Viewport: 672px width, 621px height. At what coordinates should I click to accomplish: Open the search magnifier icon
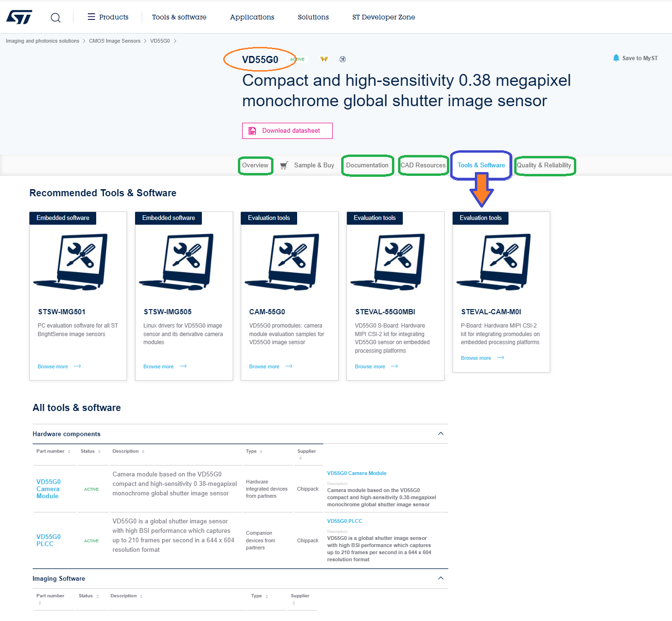click(55, 18)
